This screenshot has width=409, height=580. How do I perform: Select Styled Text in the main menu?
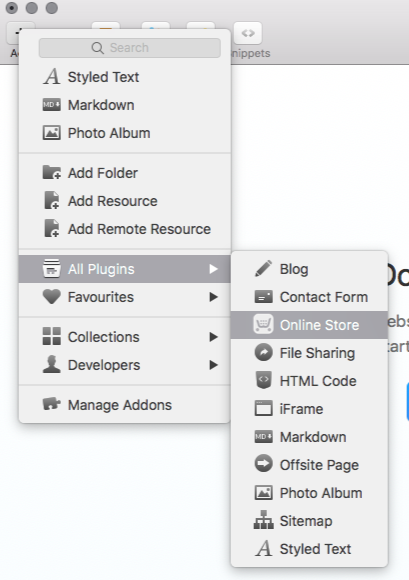point(125,77)
